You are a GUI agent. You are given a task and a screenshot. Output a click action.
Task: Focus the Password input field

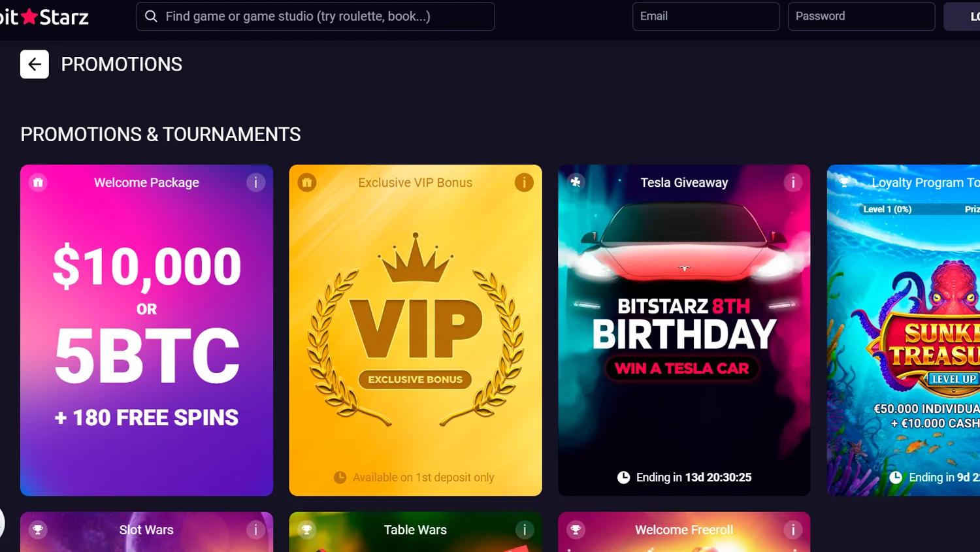(x=861, y=16)
